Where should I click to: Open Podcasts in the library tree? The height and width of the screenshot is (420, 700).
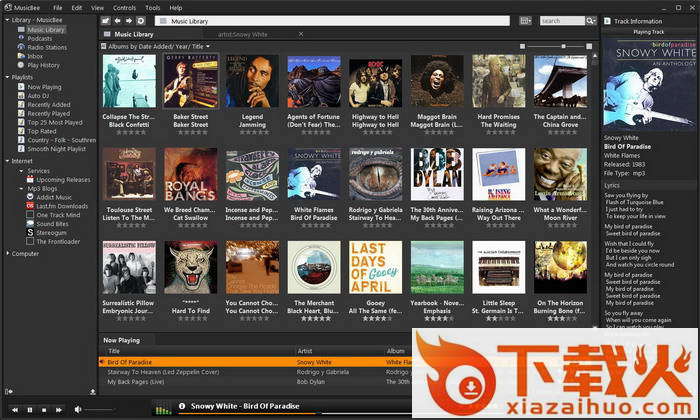coord(40,38)
